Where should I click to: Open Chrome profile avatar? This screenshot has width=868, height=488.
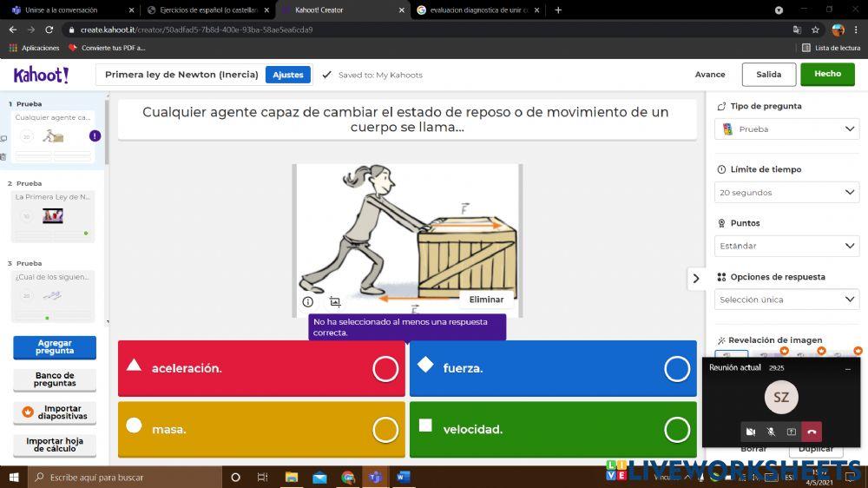(x=838, y=30)
